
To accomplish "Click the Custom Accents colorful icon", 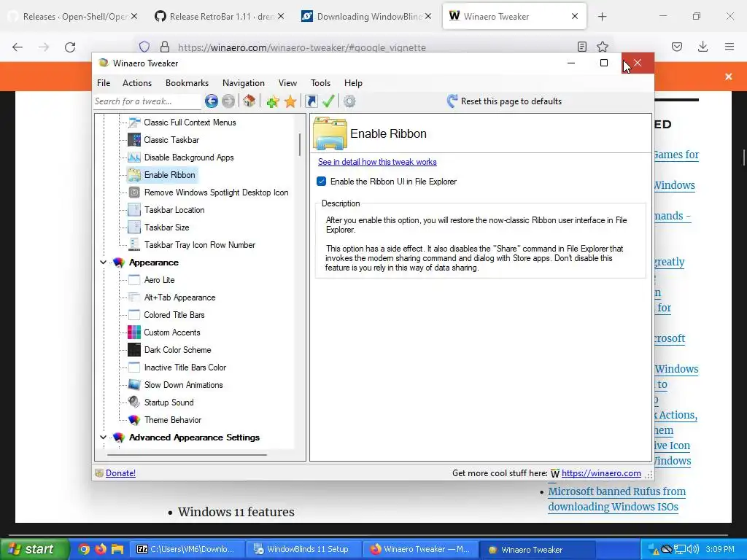I will coord(134,332).
